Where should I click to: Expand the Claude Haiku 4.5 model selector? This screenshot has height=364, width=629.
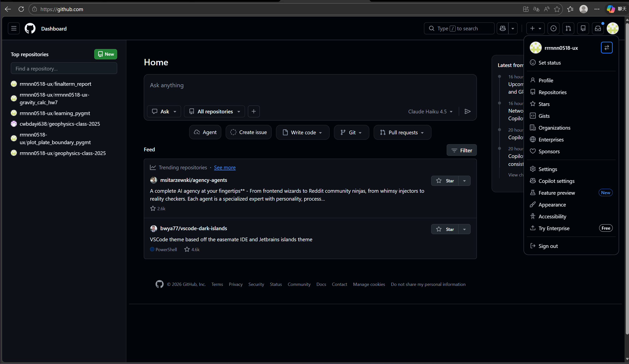click(x=430, y=111)
